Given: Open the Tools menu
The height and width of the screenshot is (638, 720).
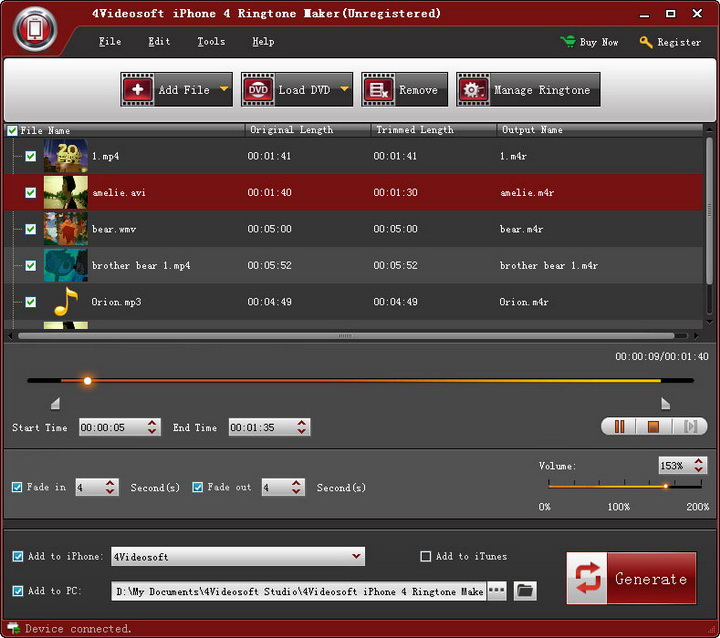Looking at the screenshot, I should [x=211, y=41].
